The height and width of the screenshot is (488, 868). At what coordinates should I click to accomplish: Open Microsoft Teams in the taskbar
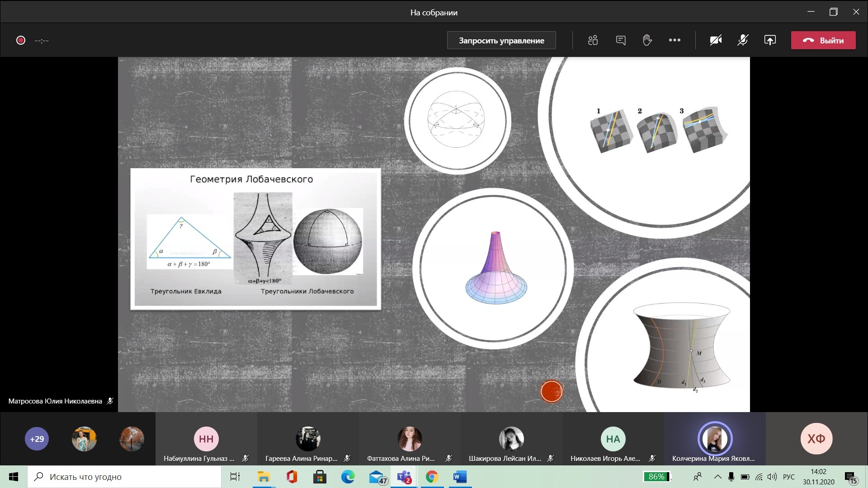click(404, 477)
